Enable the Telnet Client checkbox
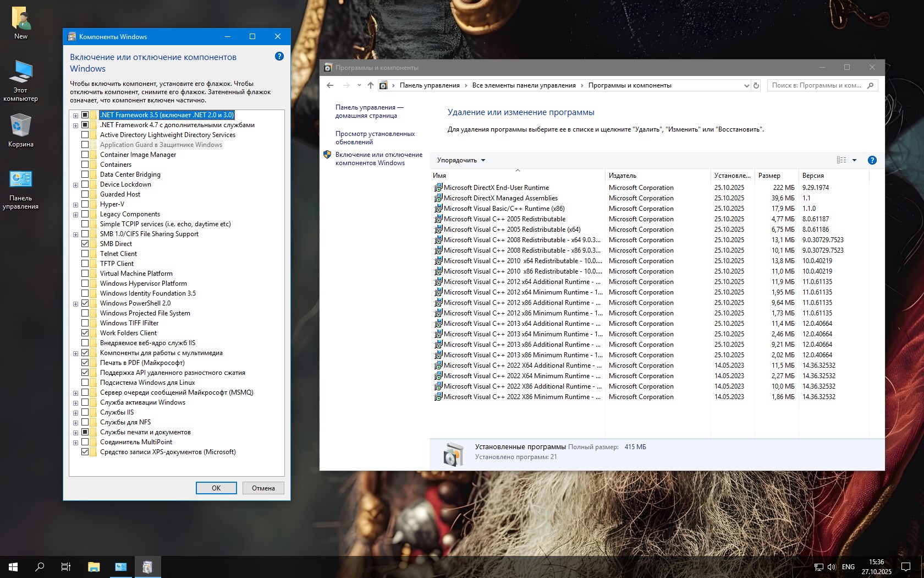 85,254
